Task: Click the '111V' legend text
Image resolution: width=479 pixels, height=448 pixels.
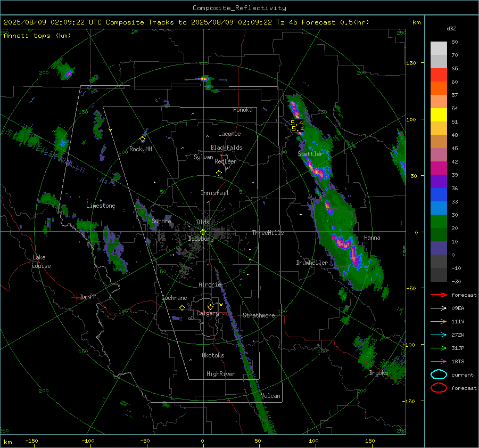Action: 458,321
